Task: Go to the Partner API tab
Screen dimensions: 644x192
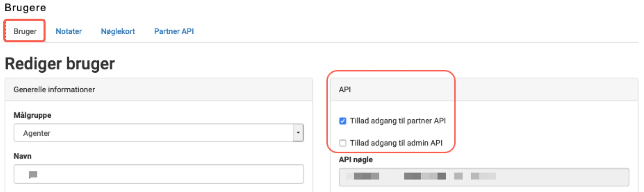Action: [174, 31]
